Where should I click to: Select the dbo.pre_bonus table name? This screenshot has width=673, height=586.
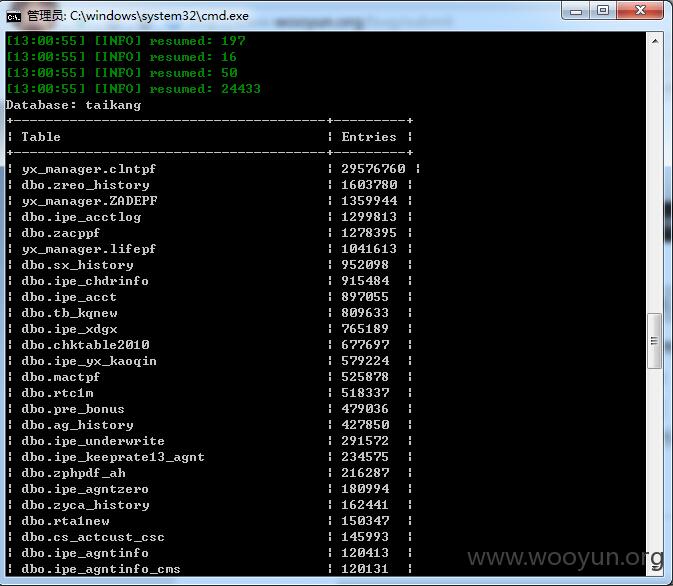coord(73,410)
